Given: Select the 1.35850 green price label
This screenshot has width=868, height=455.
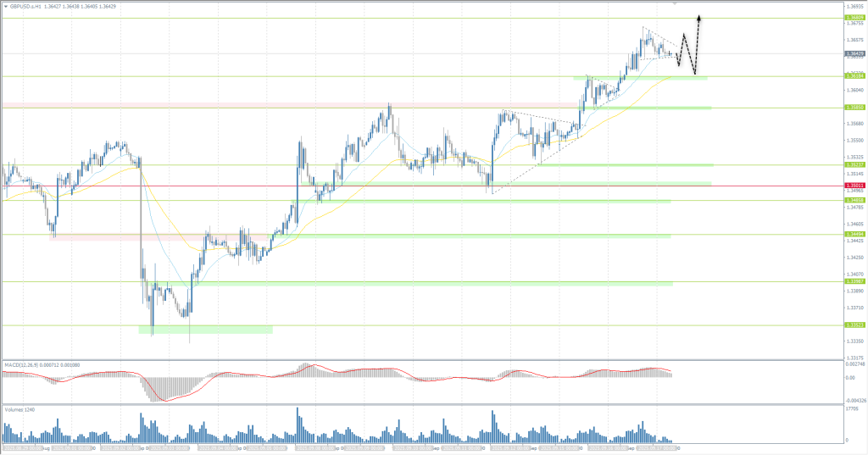Looking at the screenshot, I should [854, 108].
